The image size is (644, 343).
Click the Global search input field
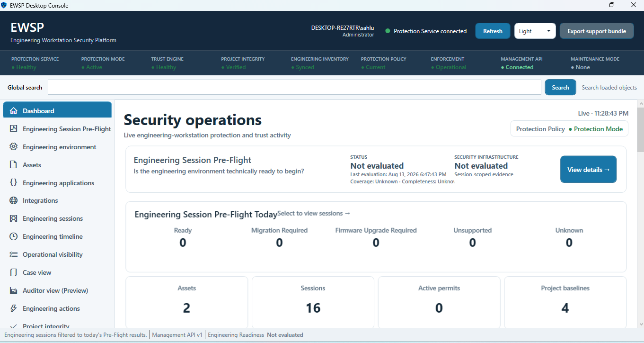pos(294,87)
